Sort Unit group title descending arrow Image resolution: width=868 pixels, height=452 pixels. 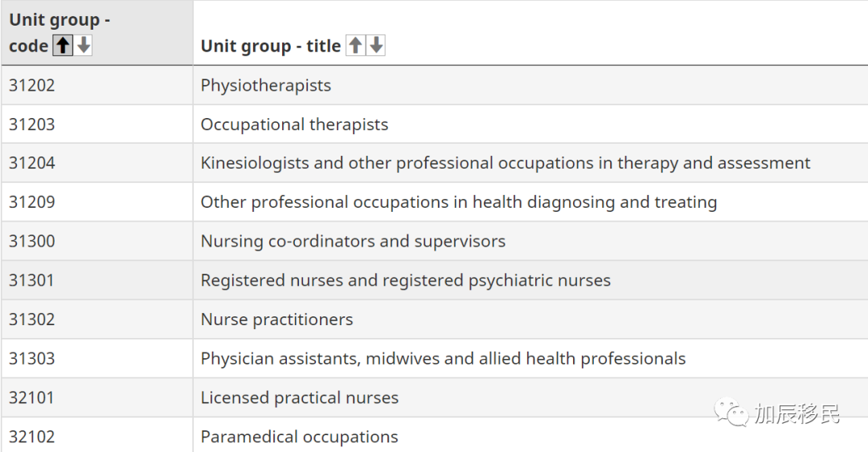tap(376, 46)
